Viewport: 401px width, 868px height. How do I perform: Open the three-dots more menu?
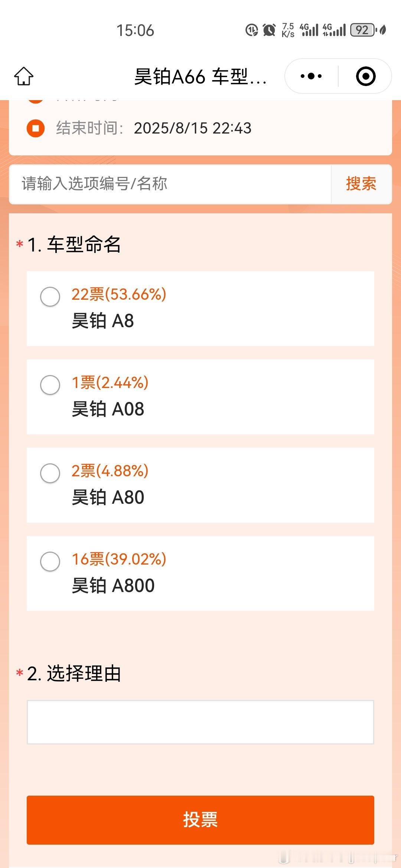coord(311,76)
